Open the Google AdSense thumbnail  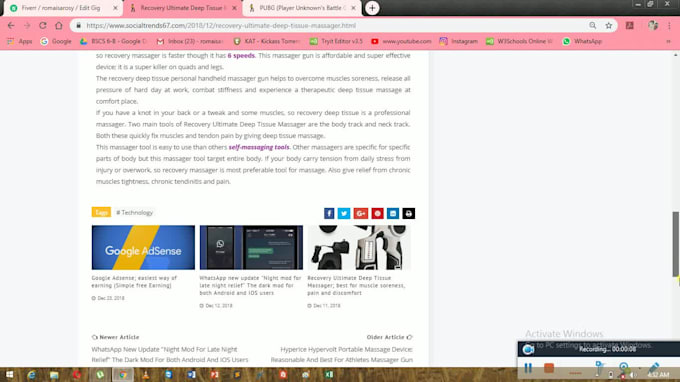coord(143,248)
